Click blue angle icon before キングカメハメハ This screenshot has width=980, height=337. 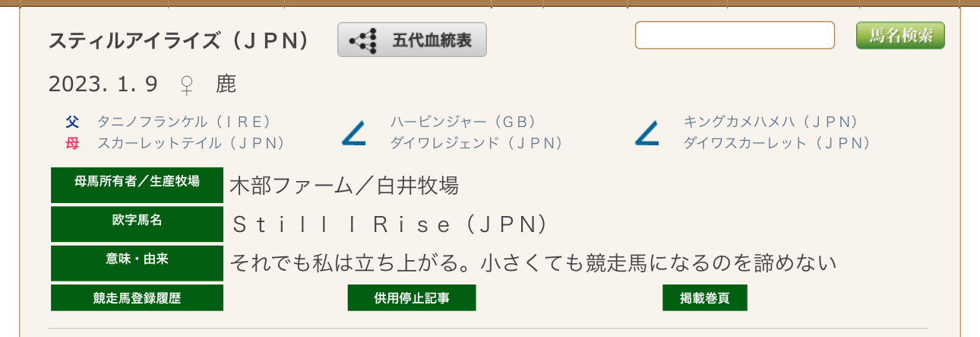[646, 133]
